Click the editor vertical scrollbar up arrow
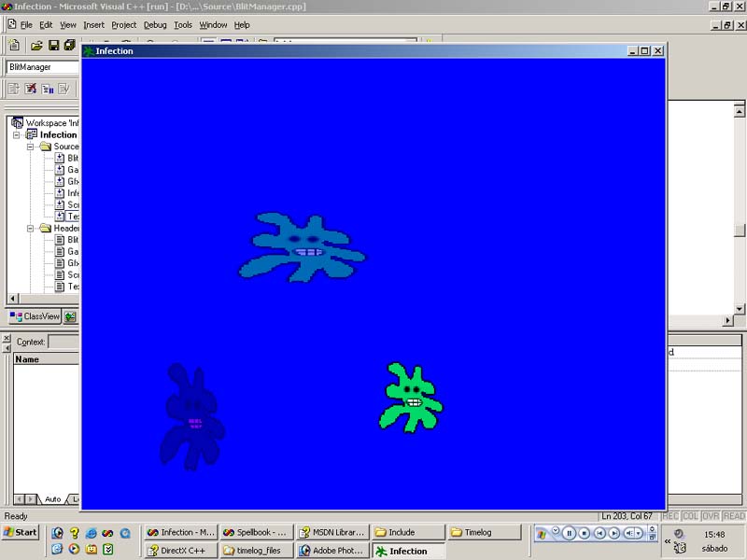Viewport: 747px width, 560px height. pos(739,111)
